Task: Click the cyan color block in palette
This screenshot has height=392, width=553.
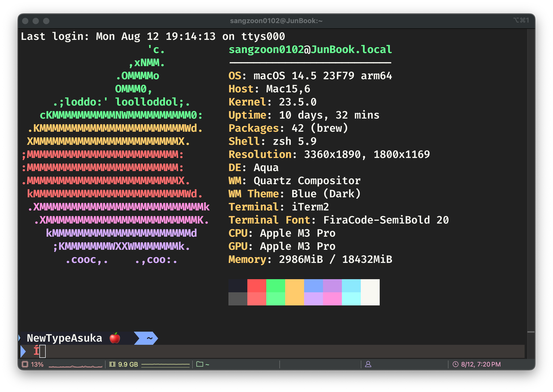Action: (x=351, y=286)
